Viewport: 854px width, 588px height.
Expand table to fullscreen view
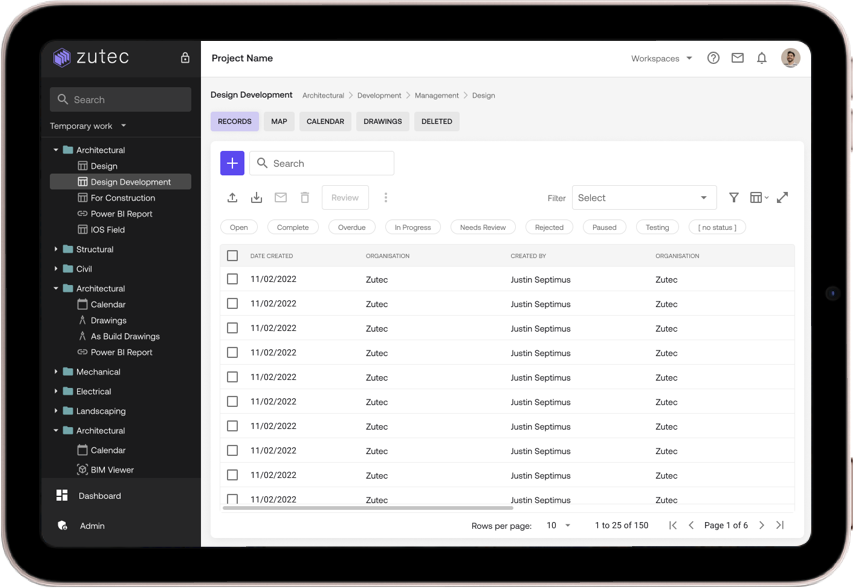[x=782, y=198]
